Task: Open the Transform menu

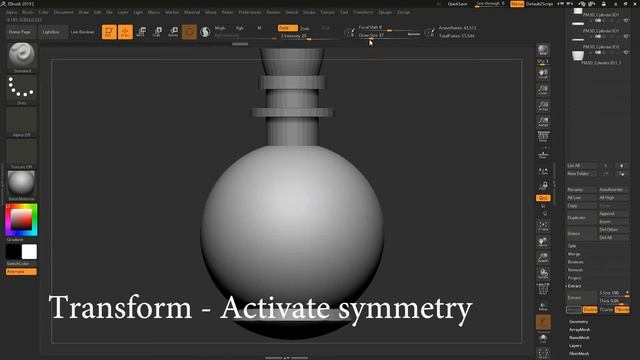Action: point(363,12)
